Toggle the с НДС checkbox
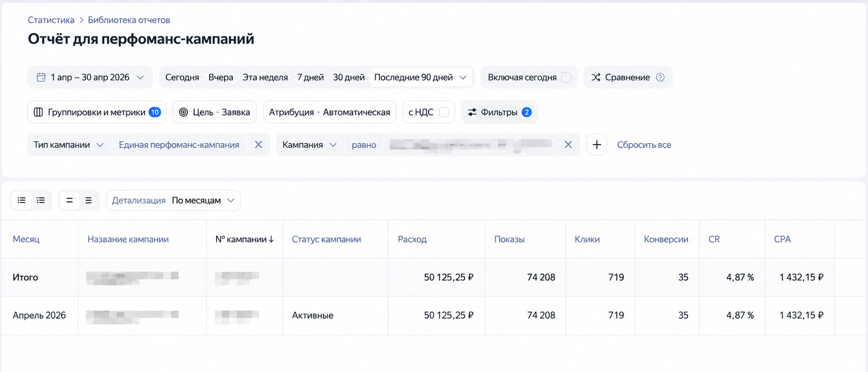 tap(444, 112)
